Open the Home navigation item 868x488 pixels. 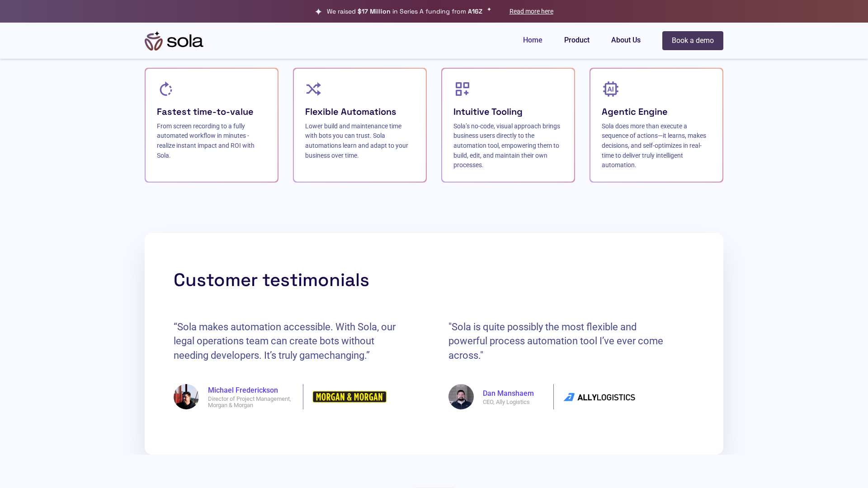pos(533,40)
